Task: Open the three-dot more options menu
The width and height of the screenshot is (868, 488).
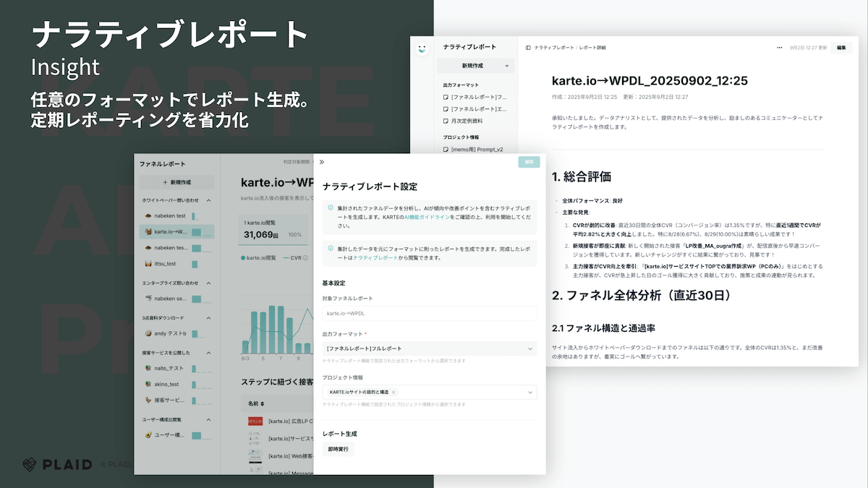Action: pos(779,47)
